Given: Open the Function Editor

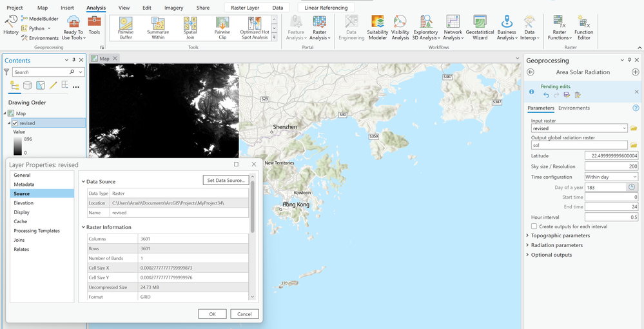Looking at the screenshot, I should pos(584,28).
